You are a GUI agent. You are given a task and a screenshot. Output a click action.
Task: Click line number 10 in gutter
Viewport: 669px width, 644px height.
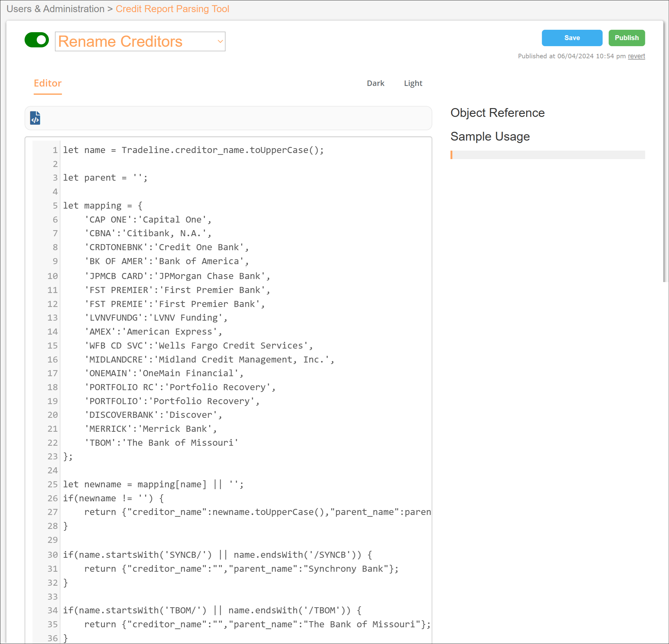coord(53,276)
